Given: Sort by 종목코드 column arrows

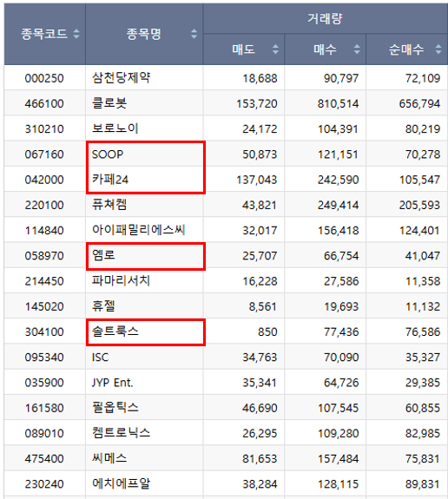Looking at the screenshot, I should pos(76,34).
